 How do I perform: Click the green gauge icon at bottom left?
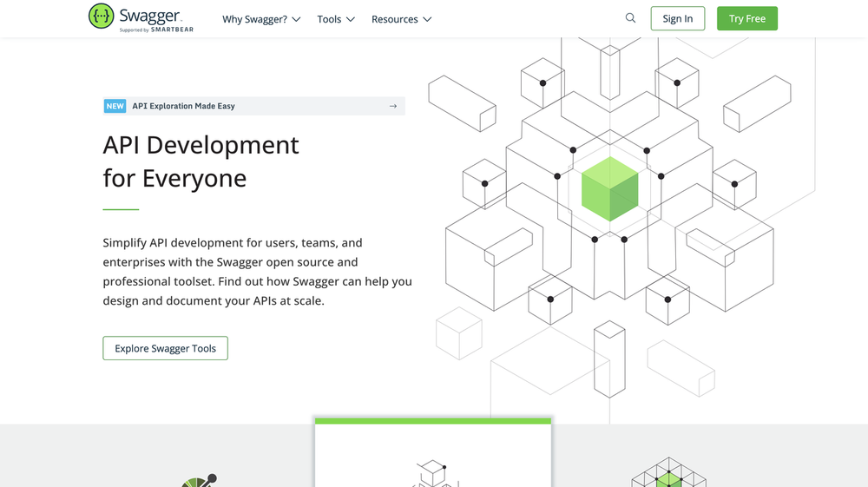[x=199, y=480]
